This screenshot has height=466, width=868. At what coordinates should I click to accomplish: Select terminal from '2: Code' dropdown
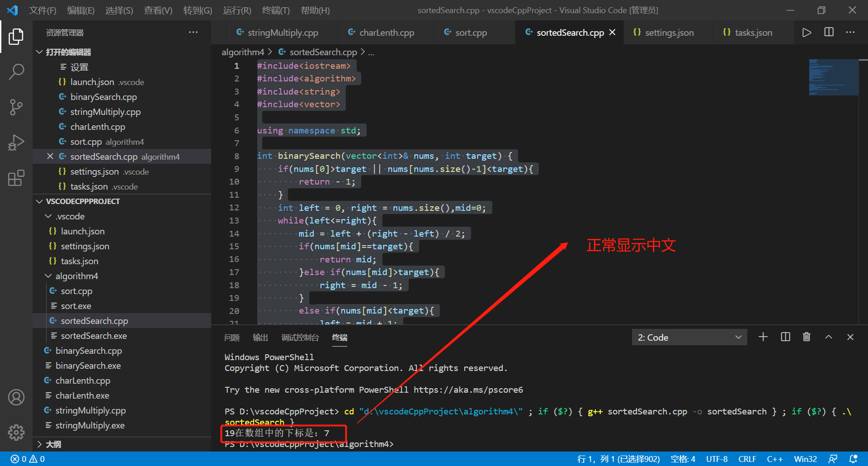pyautogui.click(x=689, y=338)
